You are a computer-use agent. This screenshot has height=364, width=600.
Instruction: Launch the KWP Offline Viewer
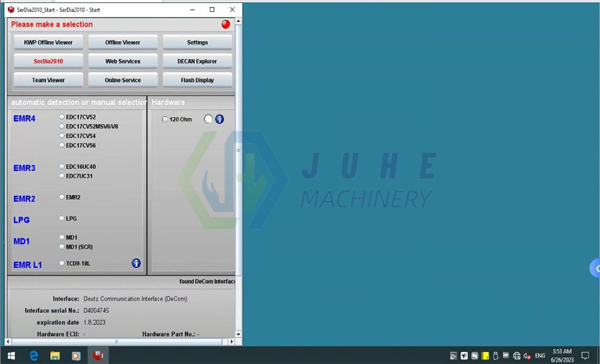[x=48, y=42]
